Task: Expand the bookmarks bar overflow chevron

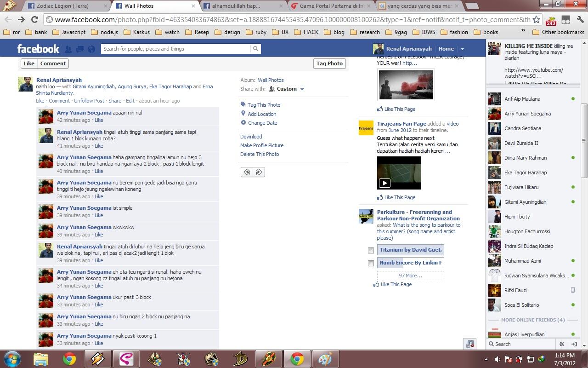Action: point(523,31)
